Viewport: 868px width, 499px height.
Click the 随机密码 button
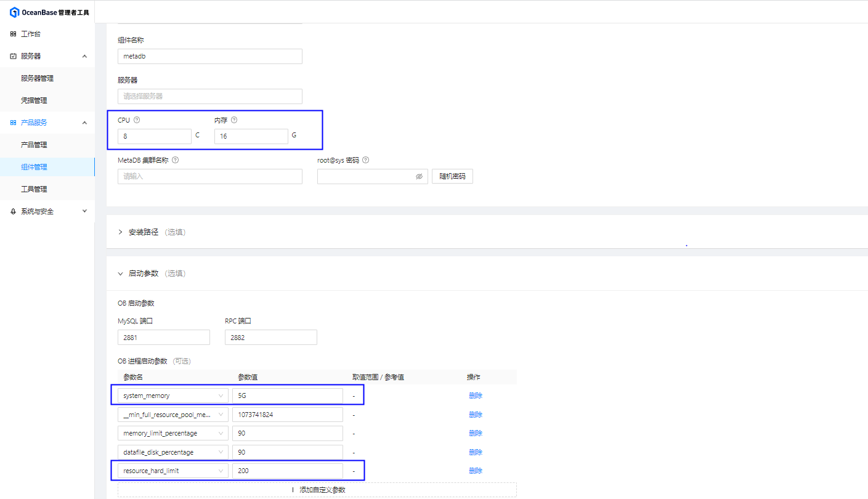(x=452, y=176)
